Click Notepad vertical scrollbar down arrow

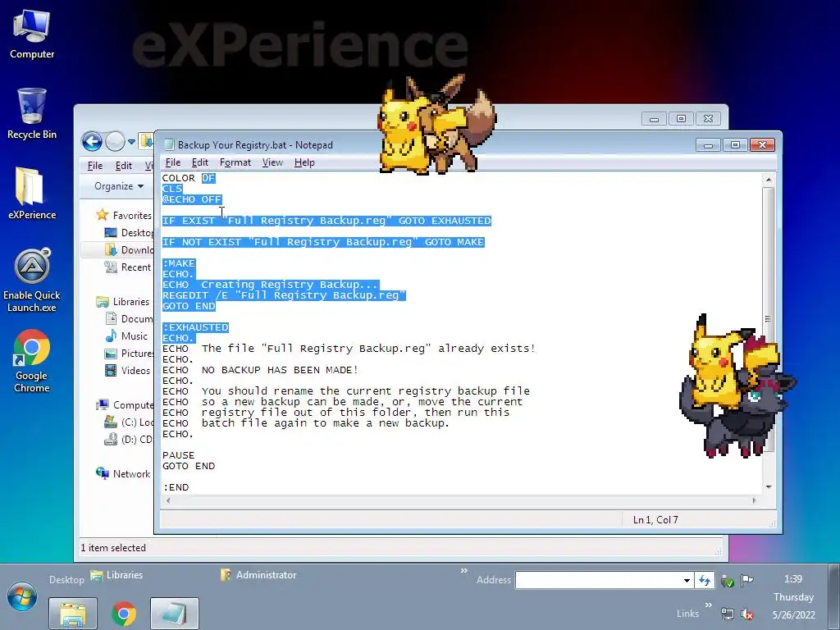tap(768, 487)
